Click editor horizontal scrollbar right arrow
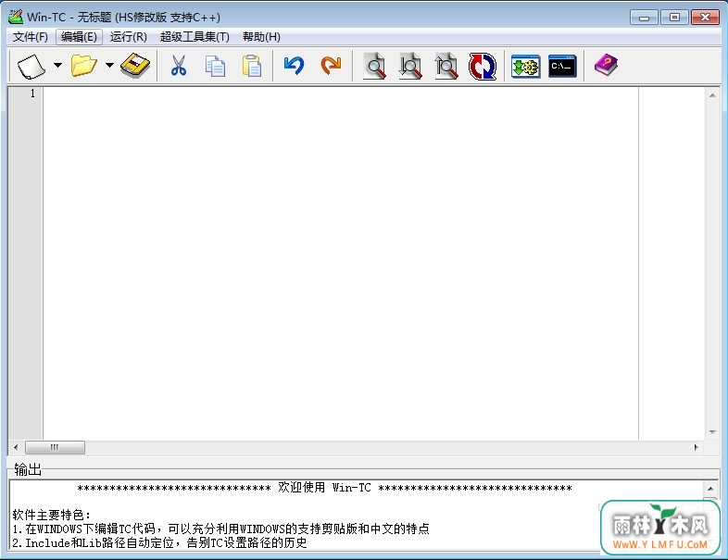Viewport: 728px width, 560px height. tap(696, 447)
